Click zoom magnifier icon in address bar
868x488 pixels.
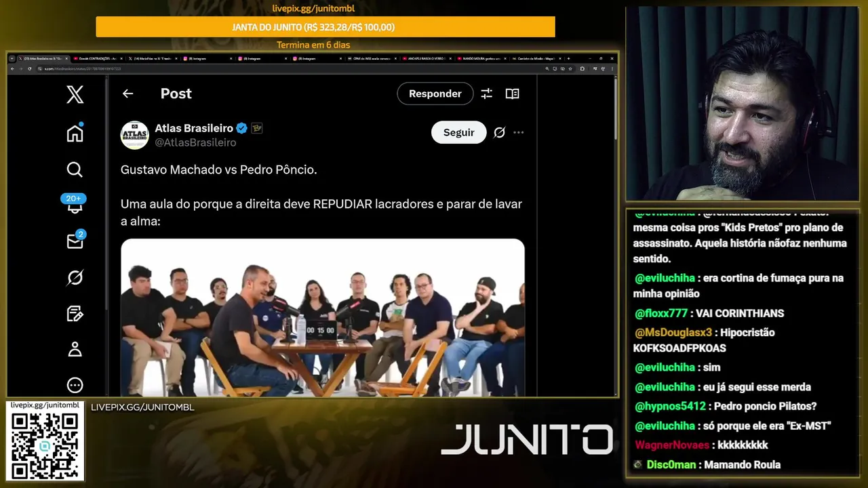click(547, 68)
